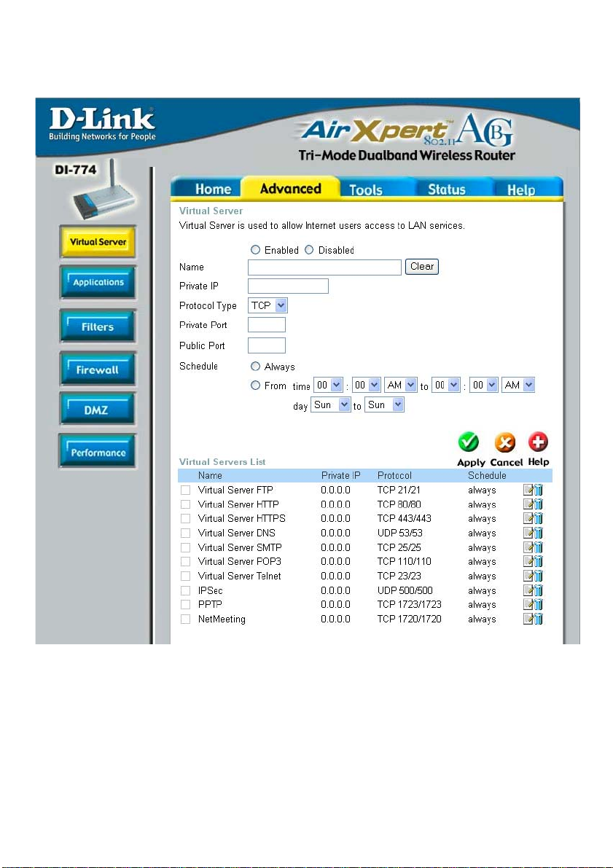Image resolution: width=613 pixels, height=868 pixels.
Task: Open the start AM/PM dropdown
Action: 401,385
